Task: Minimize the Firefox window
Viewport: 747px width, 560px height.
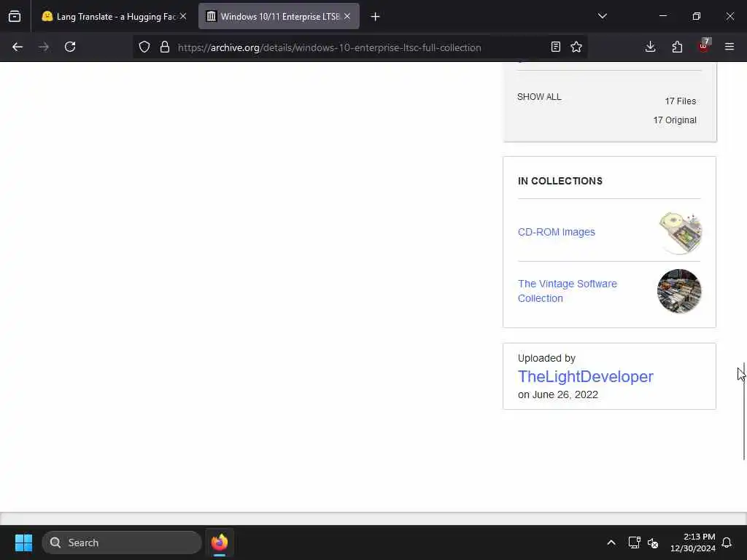Action: coord(663,16)
